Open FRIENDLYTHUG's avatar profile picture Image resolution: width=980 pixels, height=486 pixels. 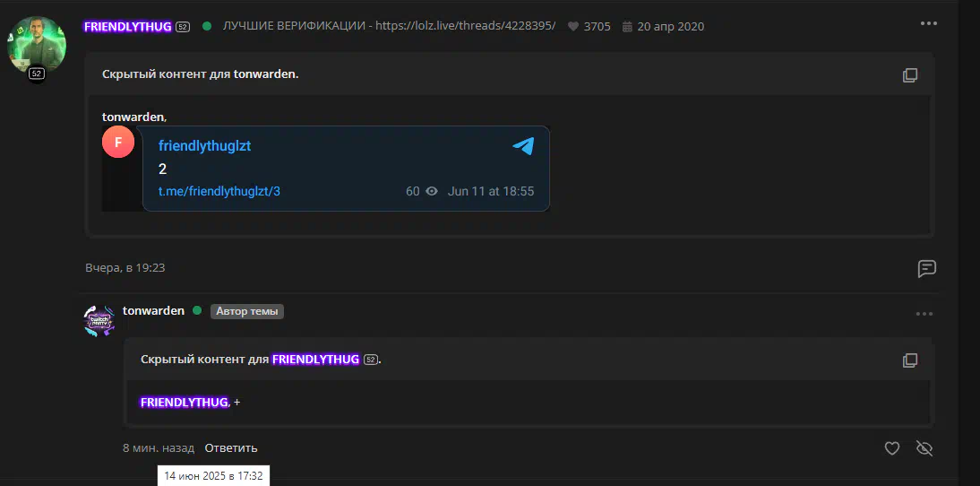click(x=36, y=45)
